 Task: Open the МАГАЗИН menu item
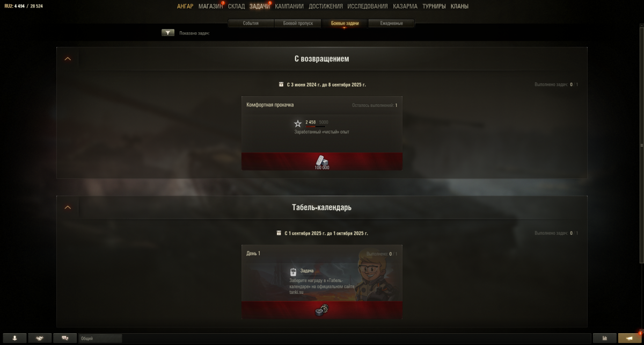(x=210, y=6)
